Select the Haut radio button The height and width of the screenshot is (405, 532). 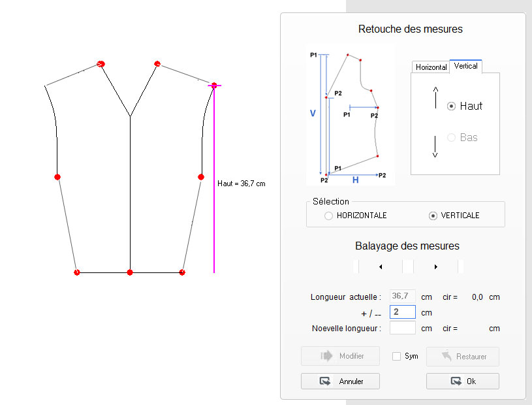pos(451,106)
